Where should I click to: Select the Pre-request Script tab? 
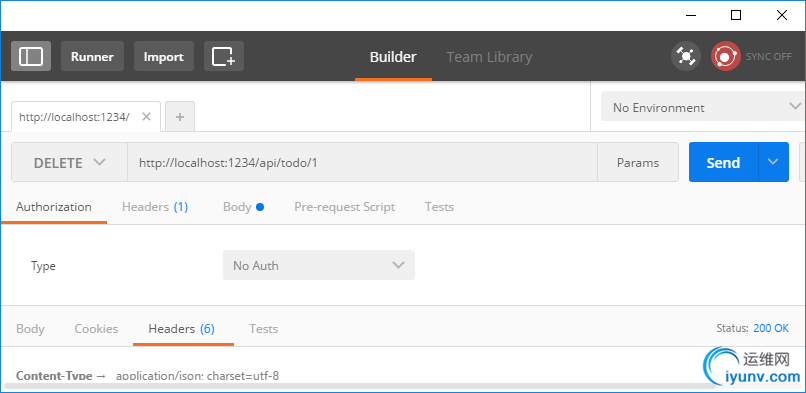tap(344, 207)
